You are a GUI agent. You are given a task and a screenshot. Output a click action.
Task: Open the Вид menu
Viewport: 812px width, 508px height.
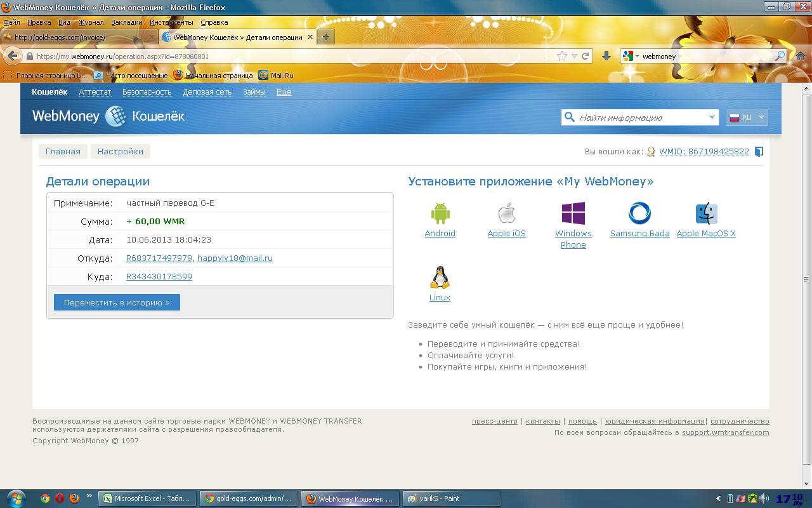pos(64,22)
